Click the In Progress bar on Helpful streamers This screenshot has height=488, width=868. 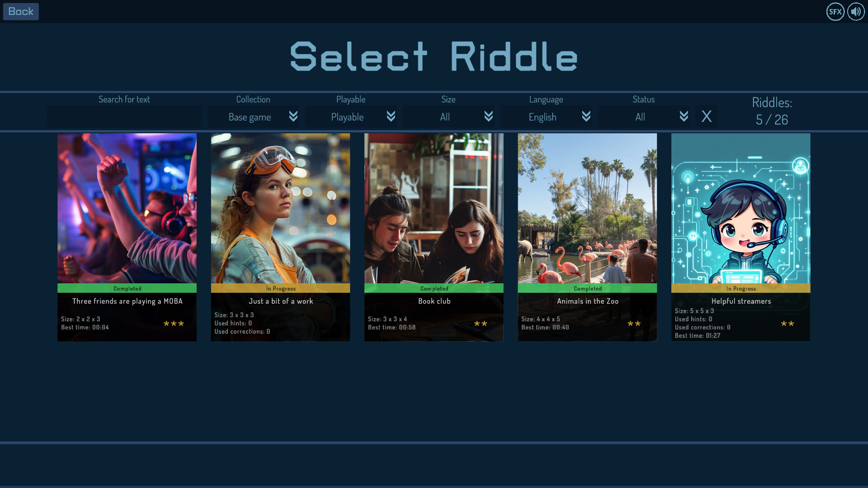(741, 288)
